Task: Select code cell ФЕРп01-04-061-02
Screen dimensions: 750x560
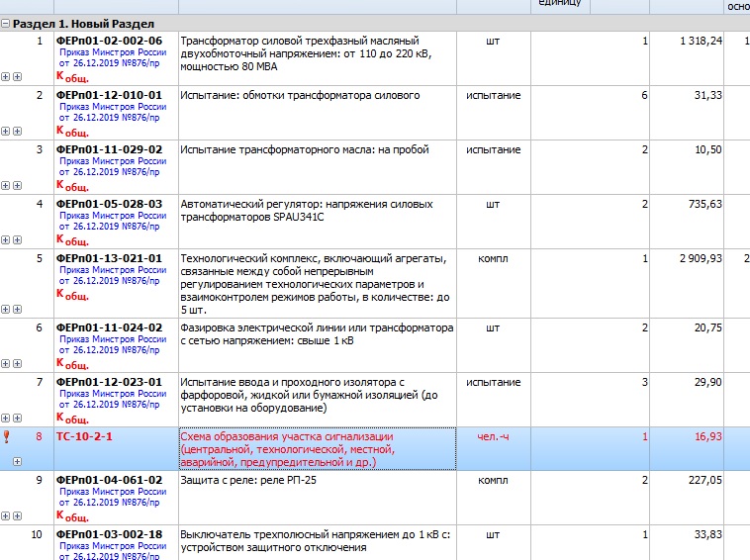Action: [x=109, y=481]
